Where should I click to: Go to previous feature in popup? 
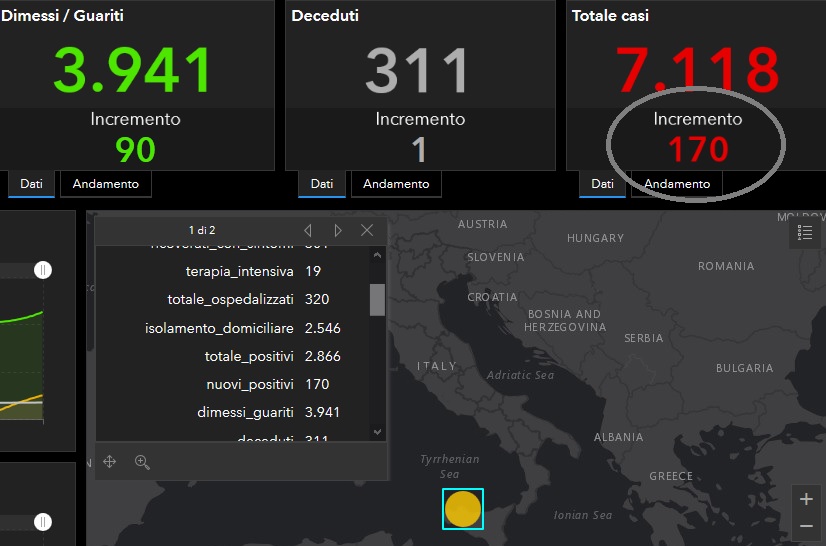308,230
